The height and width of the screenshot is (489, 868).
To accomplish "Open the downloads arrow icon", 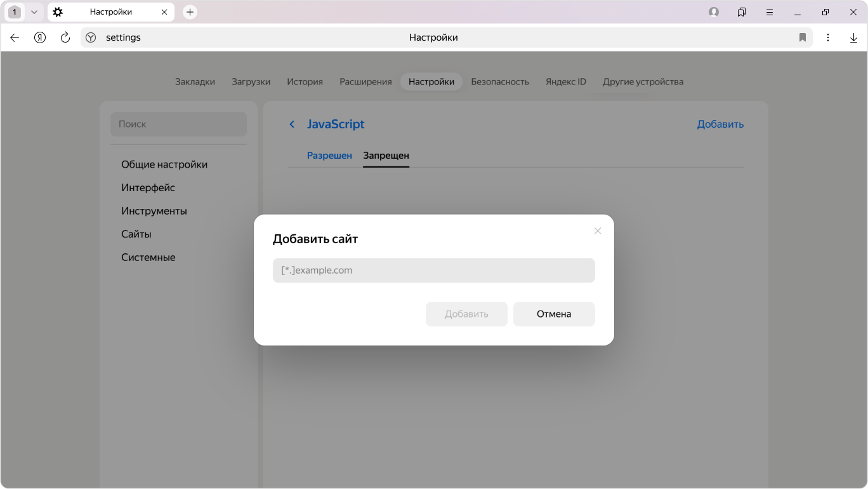I will [853, 37].
